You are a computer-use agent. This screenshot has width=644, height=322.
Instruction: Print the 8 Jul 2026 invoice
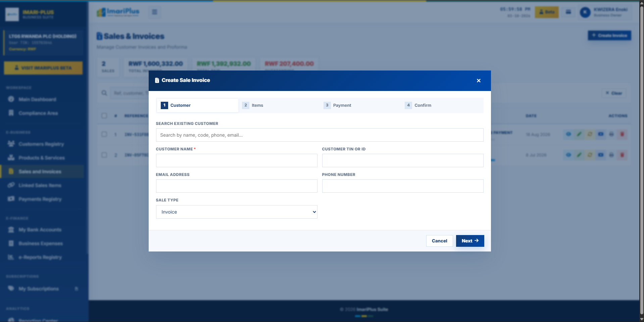pos(611,155)
